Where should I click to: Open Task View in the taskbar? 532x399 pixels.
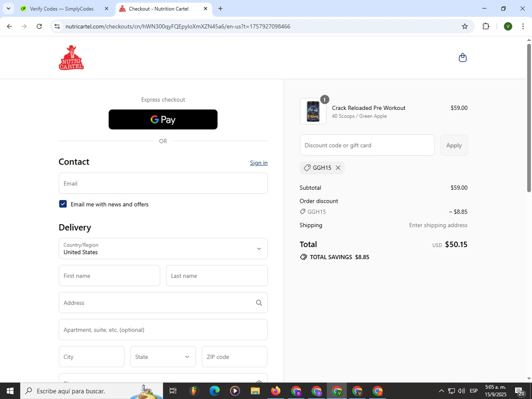pyautogui.click(x=173, y=391)
